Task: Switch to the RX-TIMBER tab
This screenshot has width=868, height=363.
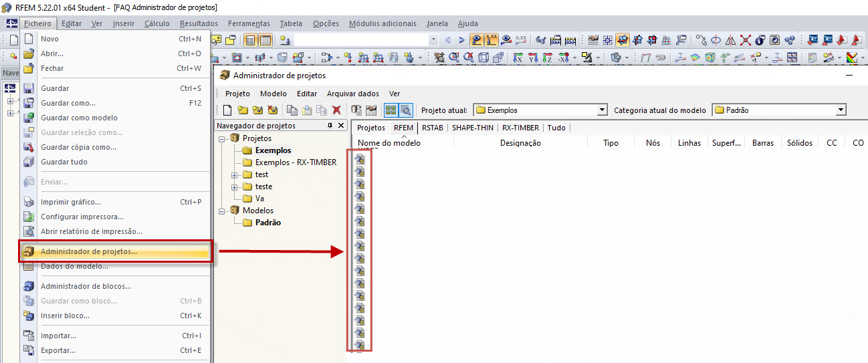Action: [521, 128]
